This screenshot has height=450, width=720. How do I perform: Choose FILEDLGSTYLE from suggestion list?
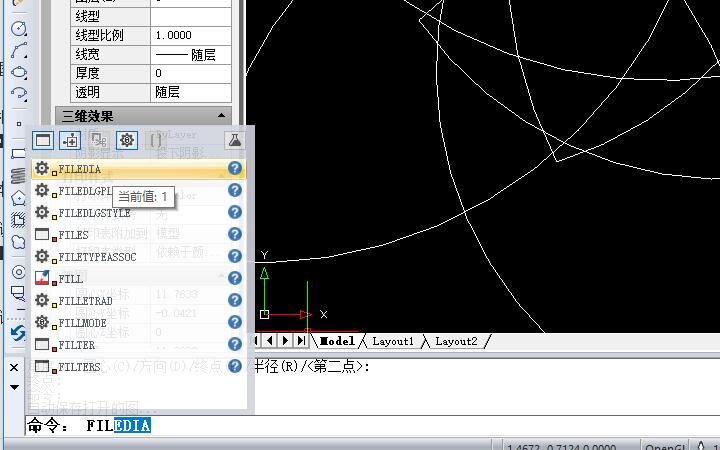(x=94, y=213)
